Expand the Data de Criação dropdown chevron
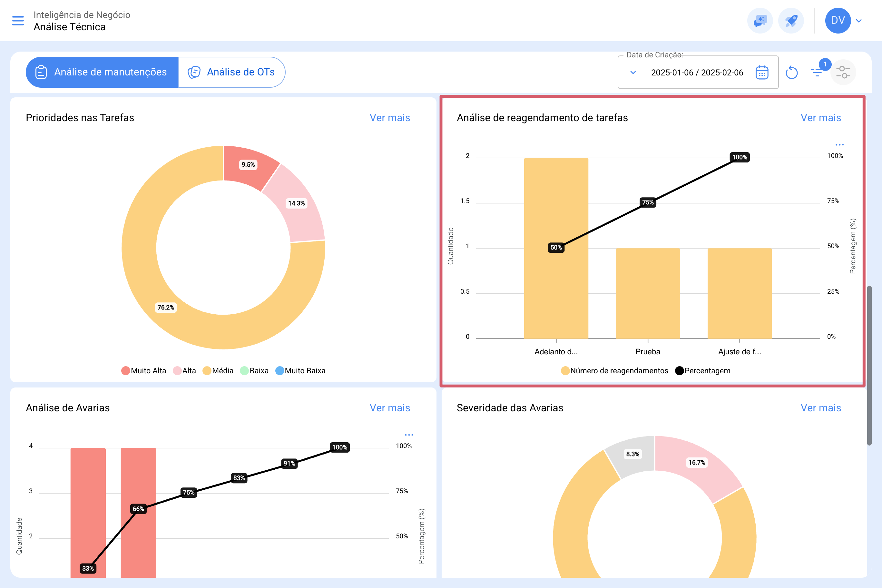Screen dimensions: 882x588 point(633,73)
